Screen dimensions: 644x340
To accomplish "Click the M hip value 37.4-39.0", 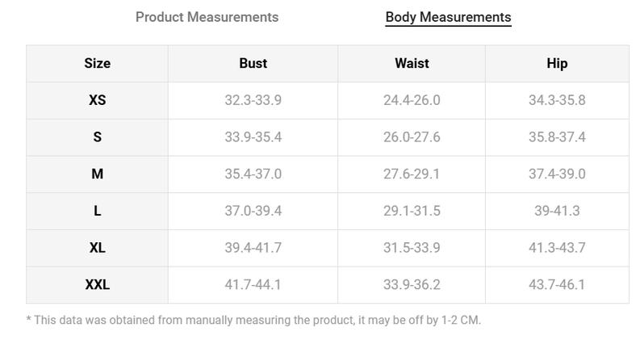I will [x=557, y=174].
